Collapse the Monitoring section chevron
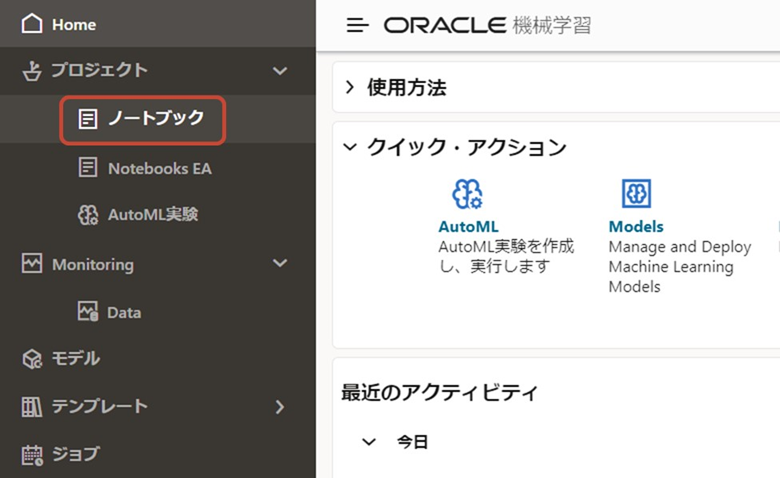 click(280, 263)
